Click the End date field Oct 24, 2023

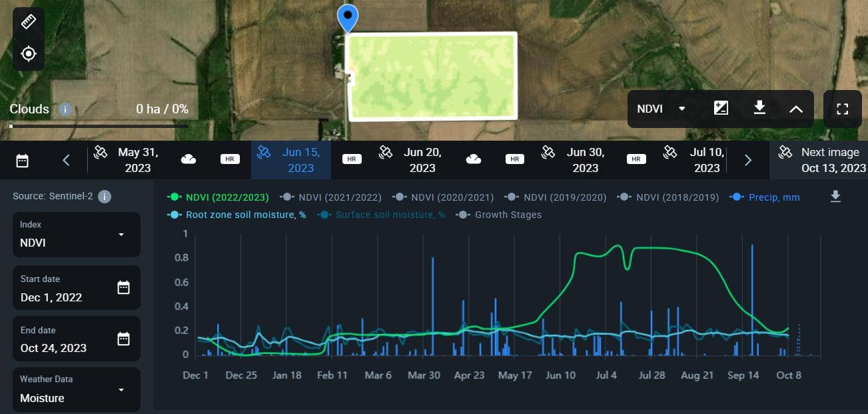coord(77,339)
